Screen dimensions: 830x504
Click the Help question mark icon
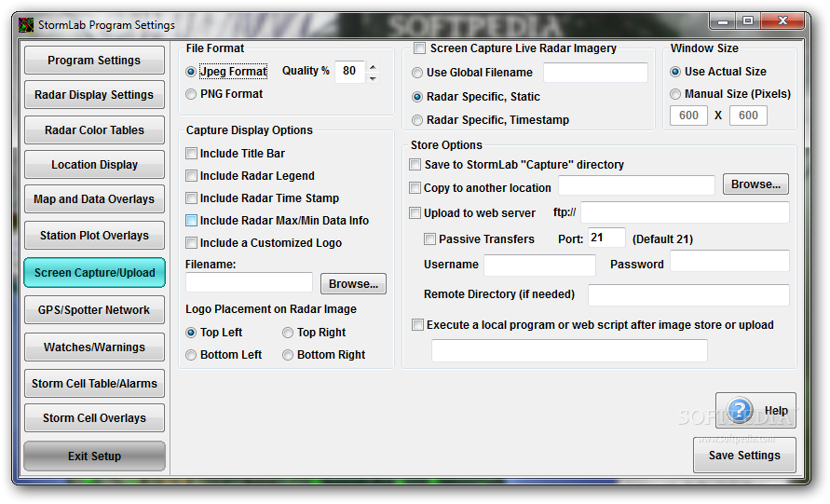[740, 410]
